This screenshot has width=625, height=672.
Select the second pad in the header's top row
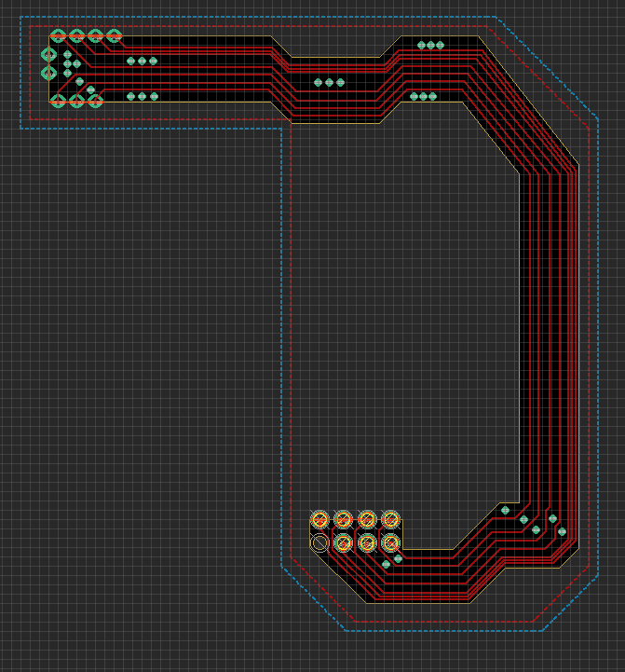(x=343, y=520)
